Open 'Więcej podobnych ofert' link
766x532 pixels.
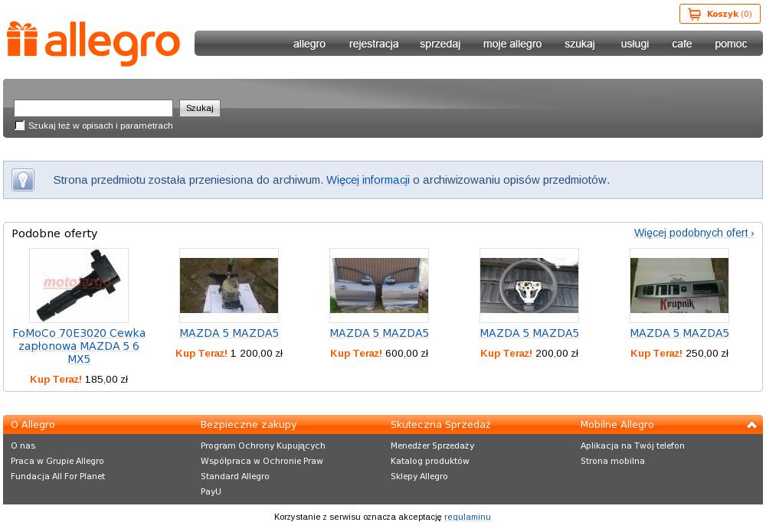pos(694,233)
